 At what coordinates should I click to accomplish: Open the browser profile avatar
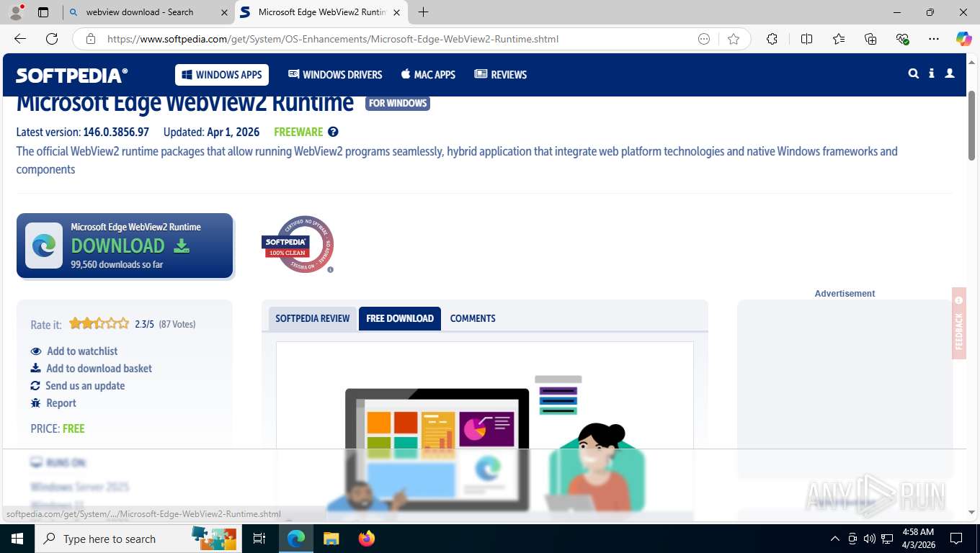click(16, 12)
